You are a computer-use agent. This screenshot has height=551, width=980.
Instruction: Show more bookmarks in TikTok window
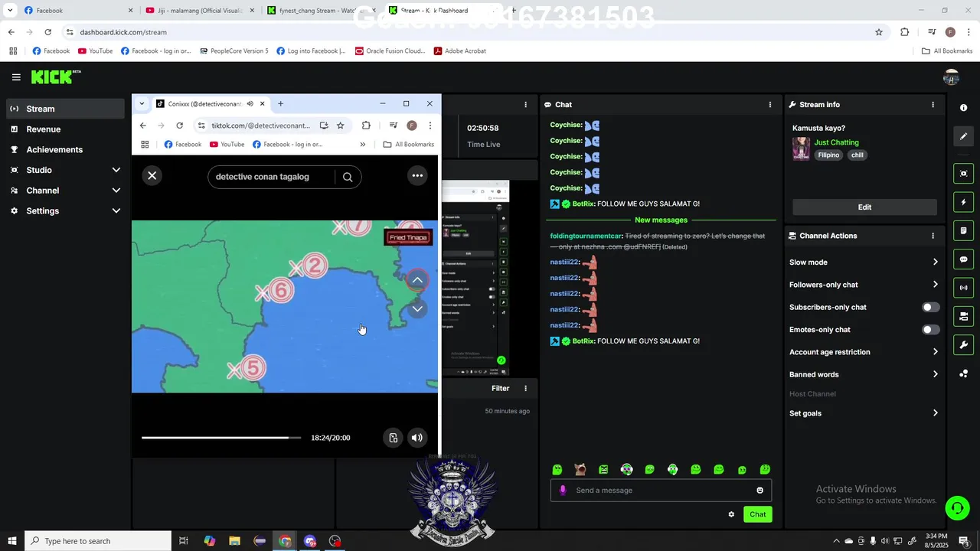(363, 145)
